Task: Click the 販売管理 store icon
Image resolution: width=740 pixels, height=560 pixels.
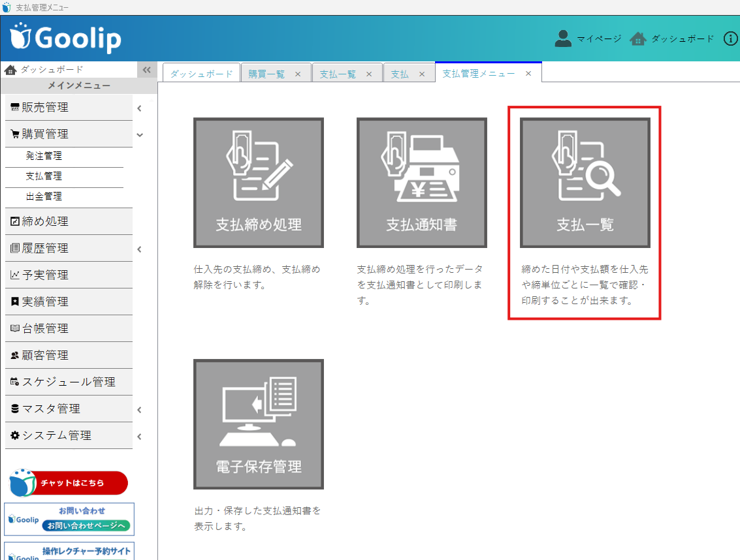Action: (15, 107)
